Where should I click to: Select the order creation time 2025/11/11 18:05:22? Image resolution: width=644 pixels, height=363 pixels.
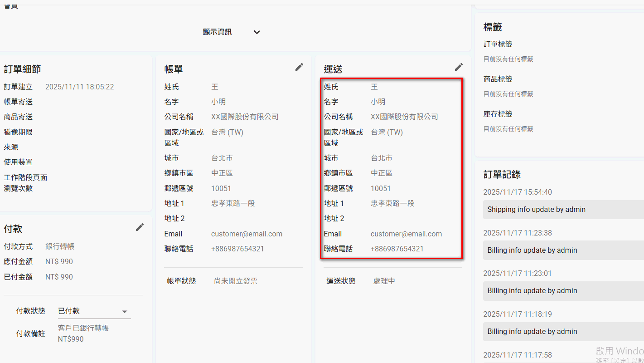79,87
